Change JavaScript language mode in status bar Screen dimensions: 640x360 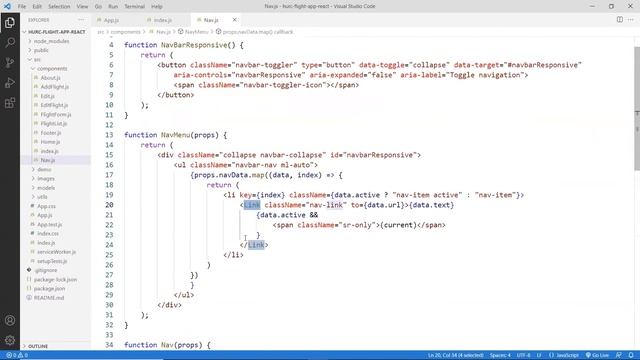pos(564,355)
